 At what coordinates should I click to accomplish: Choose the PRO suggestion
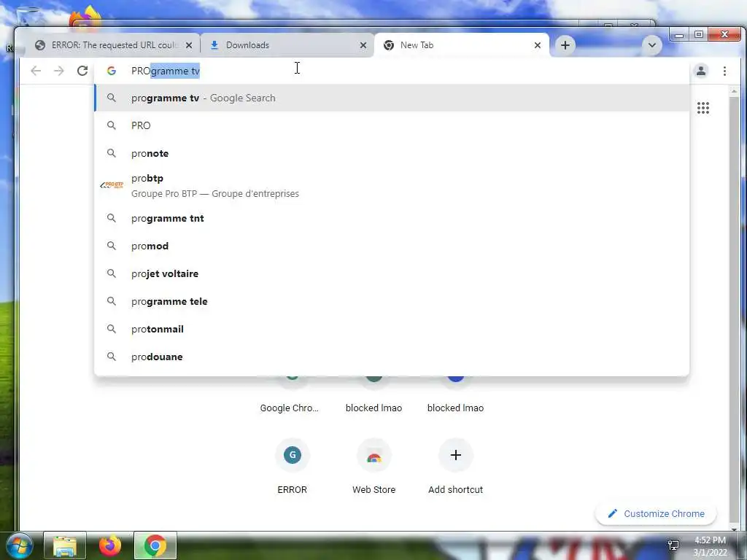pos(392,125)
